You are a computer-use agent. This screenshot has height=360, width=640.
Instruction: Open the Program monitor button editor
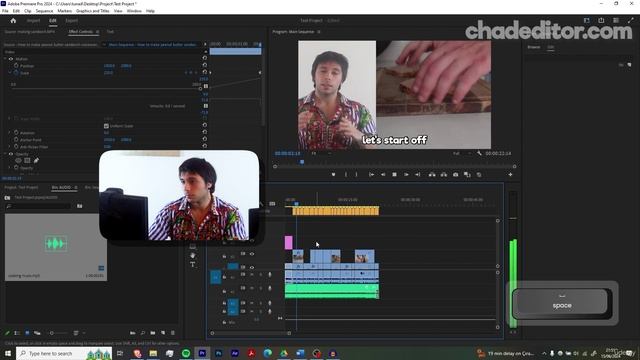[510, 175]
